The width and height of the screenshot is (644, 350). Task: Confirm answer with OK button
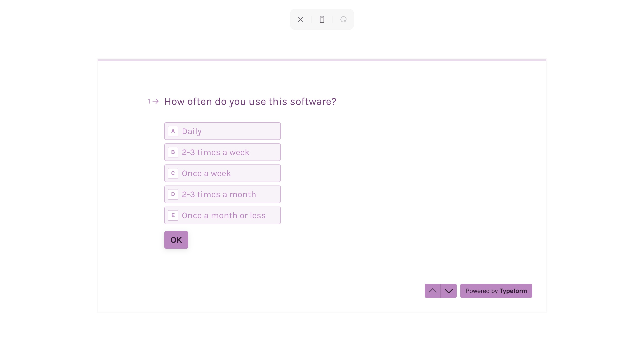coord(176,240)
